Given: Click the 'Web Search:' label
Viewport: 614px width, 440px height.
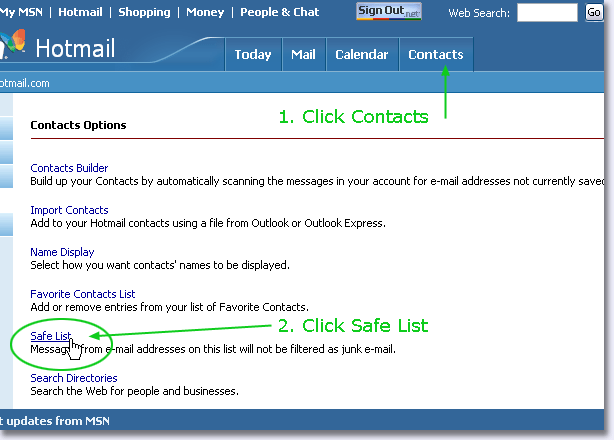Looking at the screenshot, I should 479,13.
